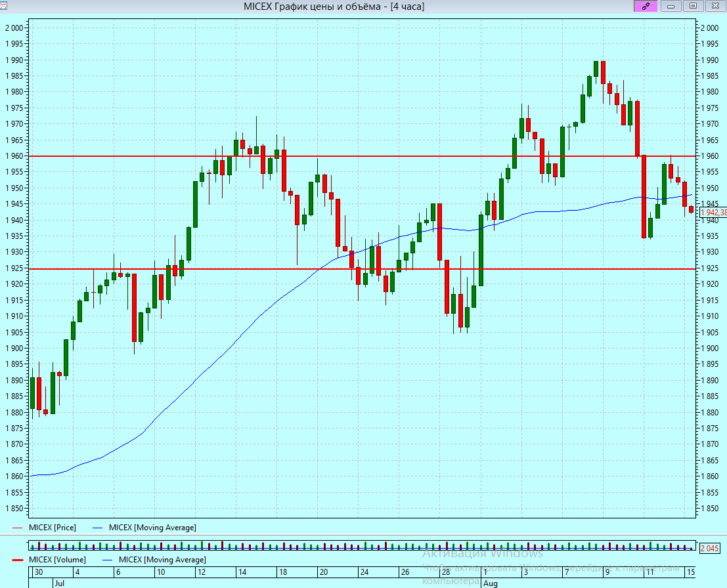Screen dimensions: 727x588
Task: Select the red MICEX [Price] legend swatch
Action: (18, 528)
